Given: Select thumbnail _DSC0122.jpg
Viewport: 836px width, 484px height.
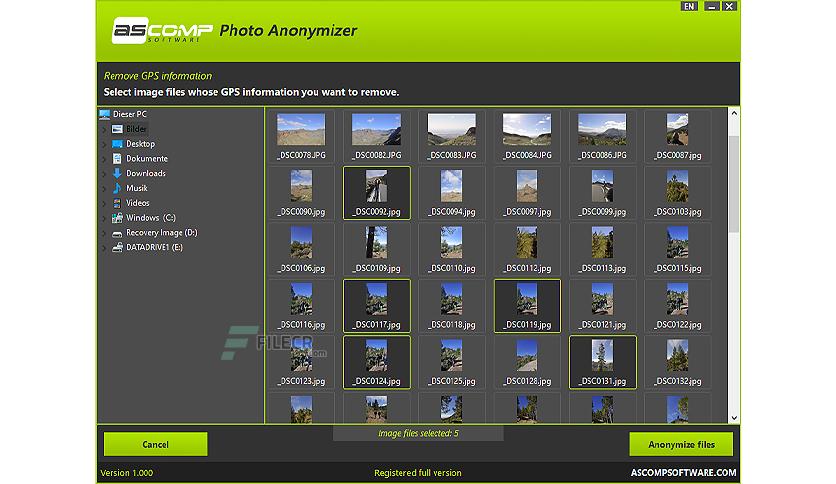Looking at the screenshot, I should click(678, 306).
